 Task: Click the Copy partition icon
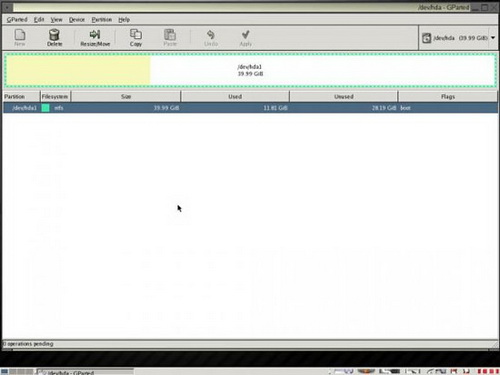tap(136, 38)
